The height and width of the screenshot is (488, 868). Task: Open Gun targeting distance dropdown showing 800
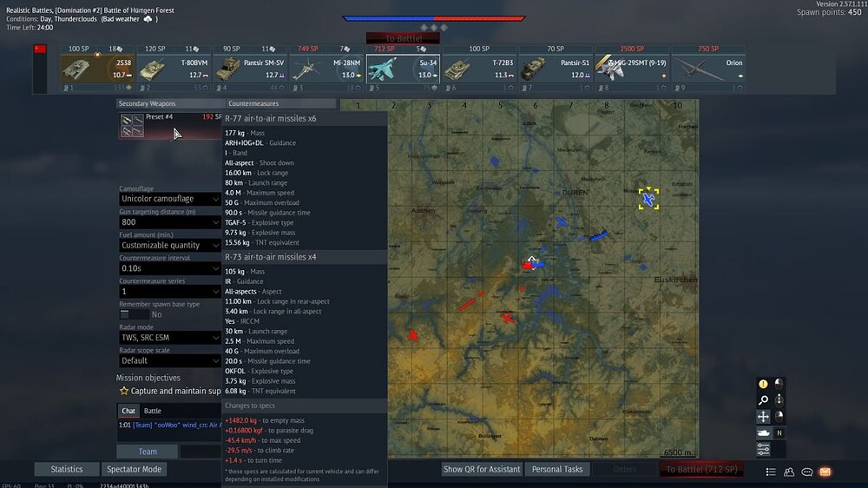[170, 222]
